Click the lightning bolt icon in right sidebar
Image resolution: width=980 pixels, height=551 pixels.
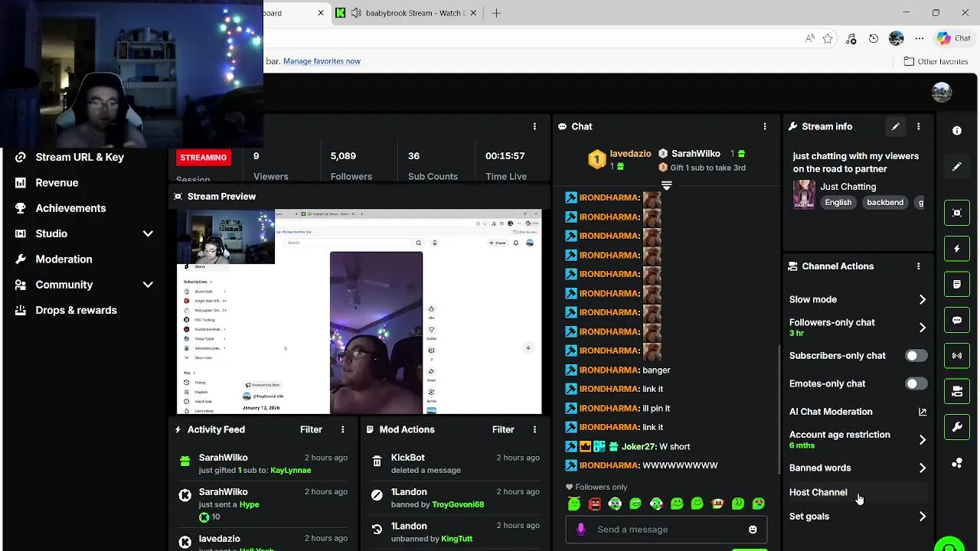pos(957,249)
